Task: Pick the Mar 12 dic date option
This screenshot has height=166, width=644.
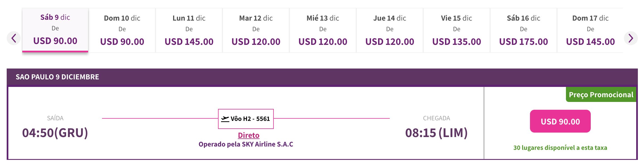Action: pos(256,30)
